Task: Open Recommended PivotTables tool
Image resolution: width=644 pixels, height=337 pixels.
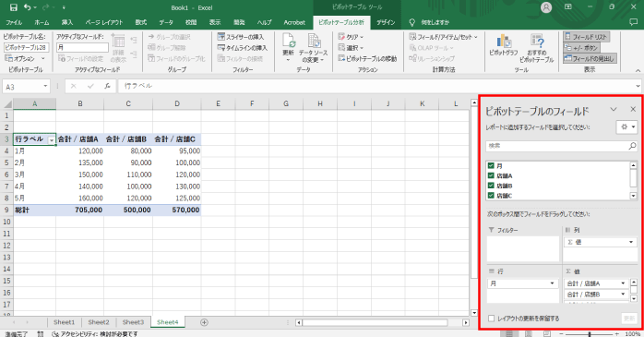Action: point(536,48)
